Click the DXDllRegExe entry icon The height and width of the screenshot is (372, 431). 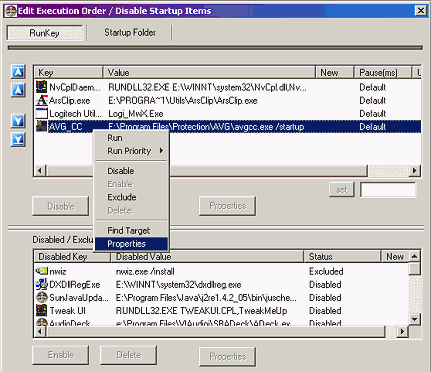tap(42, 284)
